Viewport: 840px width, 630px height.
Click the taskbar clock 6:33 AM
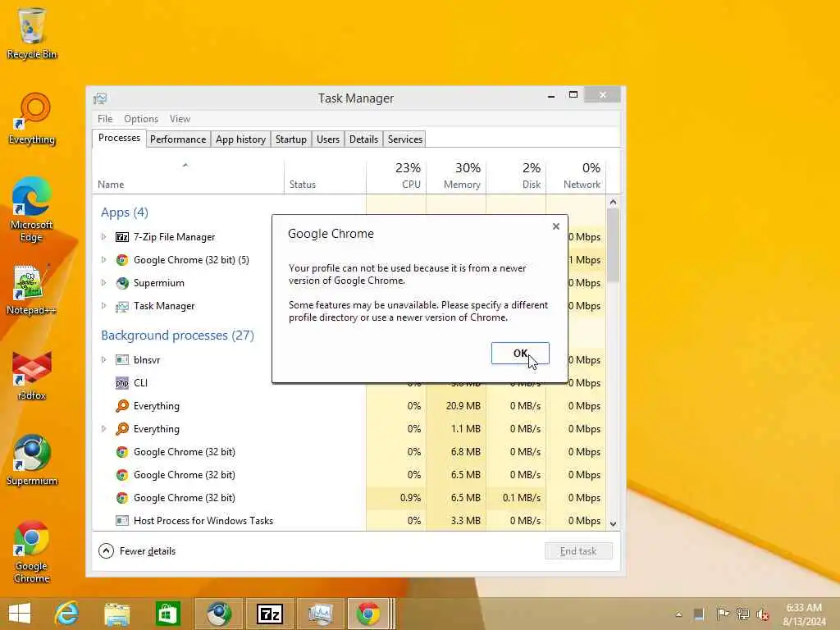(804, 608)
